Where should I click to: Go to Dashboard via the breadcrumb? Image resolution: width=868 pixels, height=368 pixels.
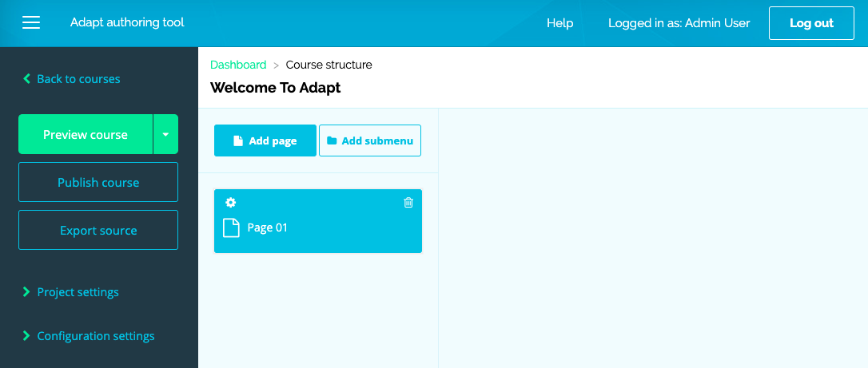click(x=238, y=65)
